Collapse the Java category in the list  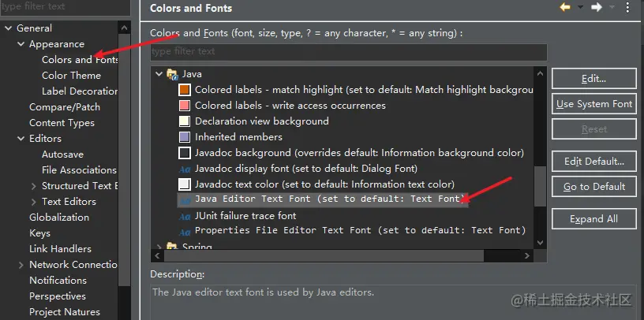159,74
